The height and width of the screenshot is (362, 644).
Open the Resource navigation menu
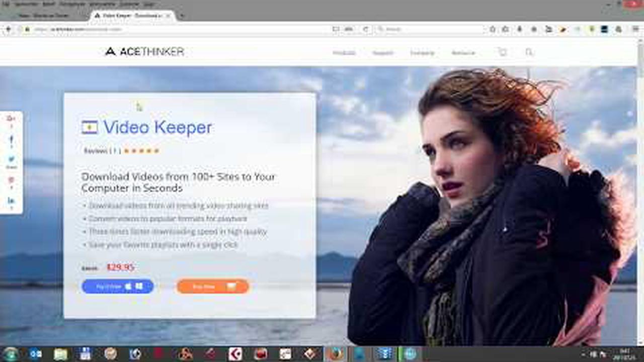463,53
